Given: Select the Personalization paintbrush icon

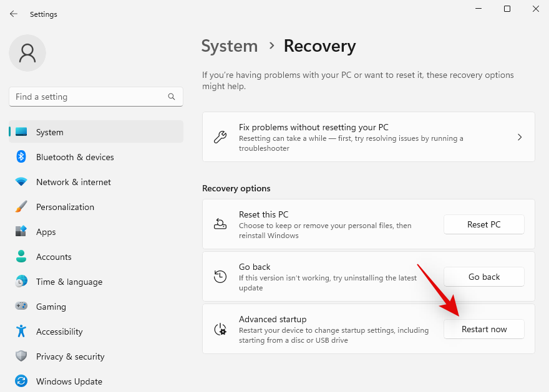Looking at the screenshot, I should [21, 207].
